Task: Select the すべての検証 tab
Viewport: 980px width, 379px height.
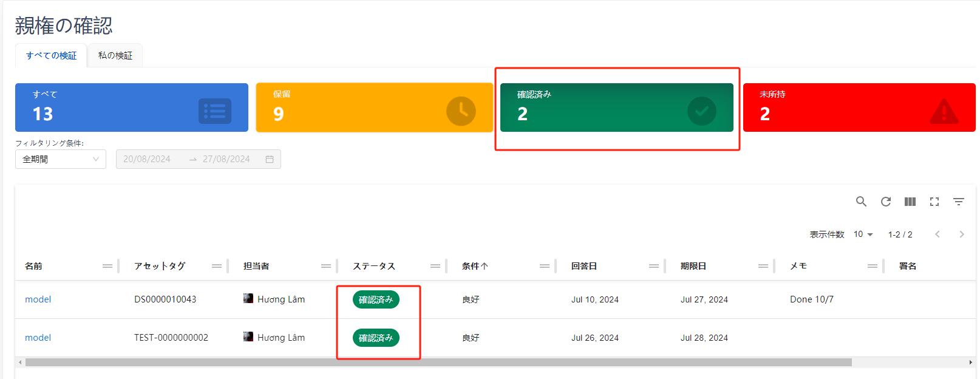Action: (51, 55)
